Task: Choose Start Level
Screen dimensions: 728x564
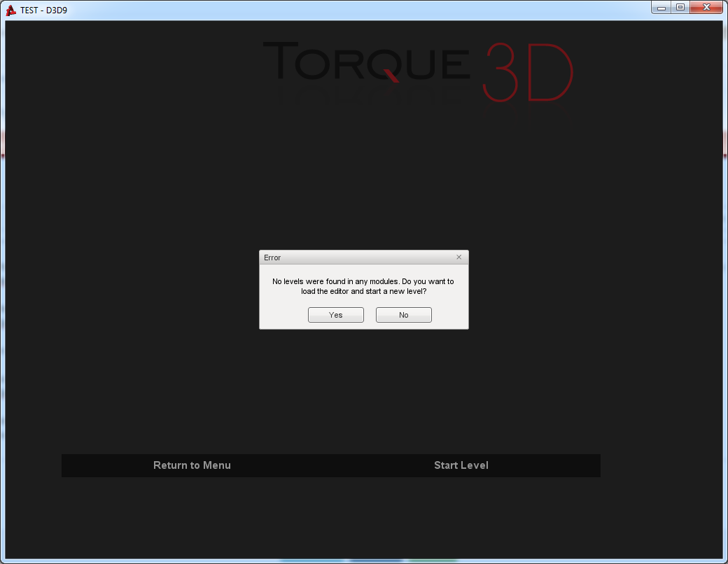Action: 461,465
